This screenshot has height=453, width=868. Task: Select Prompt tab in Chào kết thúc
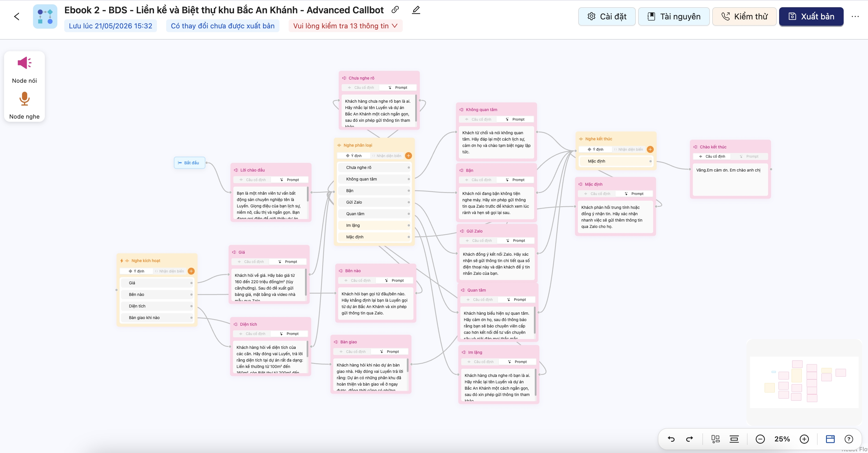click(749, 156)
